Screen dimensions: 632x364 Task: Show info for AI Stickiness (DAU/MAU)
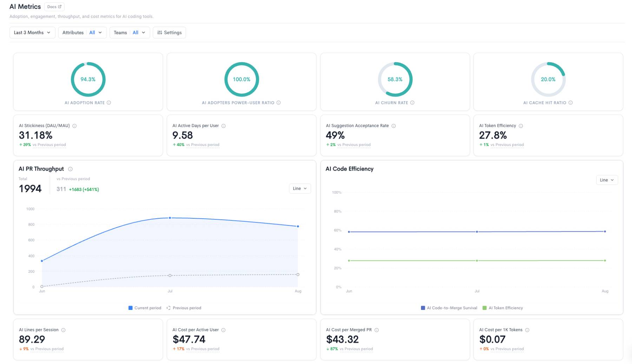(x=74, y=126)
